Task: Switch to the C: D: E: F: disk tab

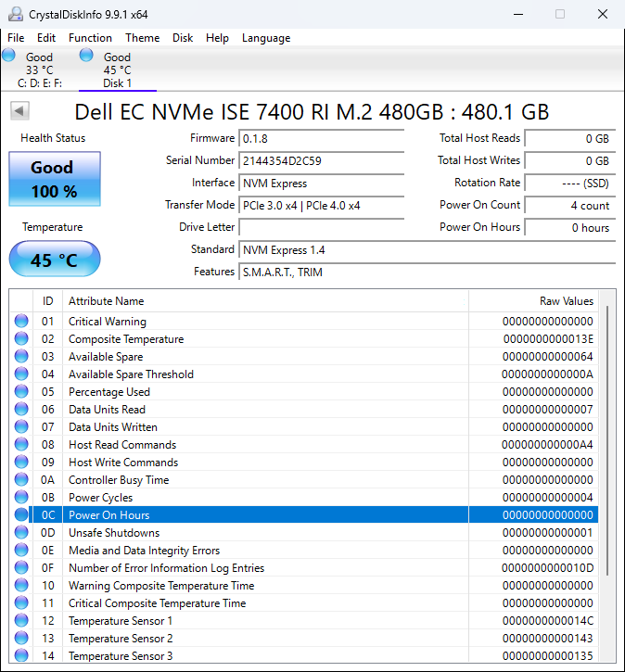Action: [x=40, y=70]
